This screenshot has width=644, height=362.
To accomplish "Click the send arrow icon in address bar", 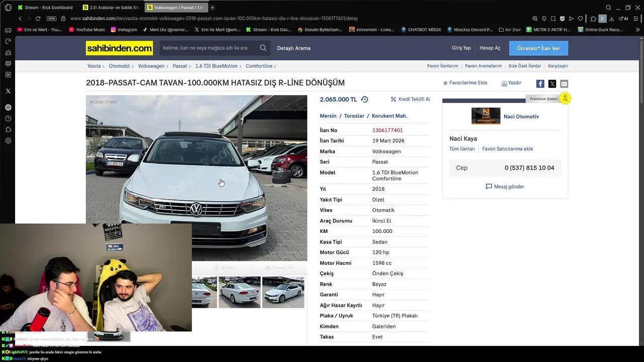I will 571,19.
